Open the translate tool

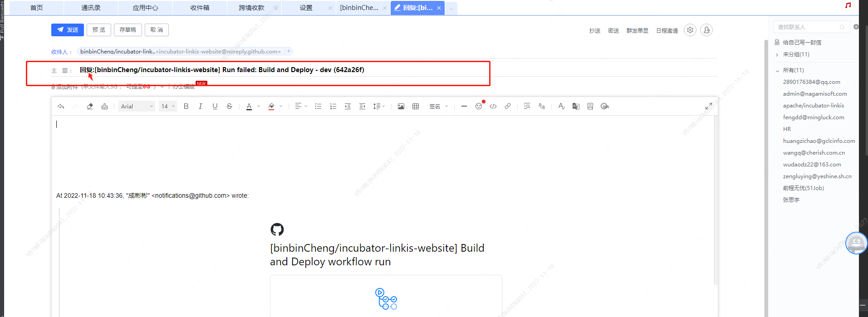576,106
